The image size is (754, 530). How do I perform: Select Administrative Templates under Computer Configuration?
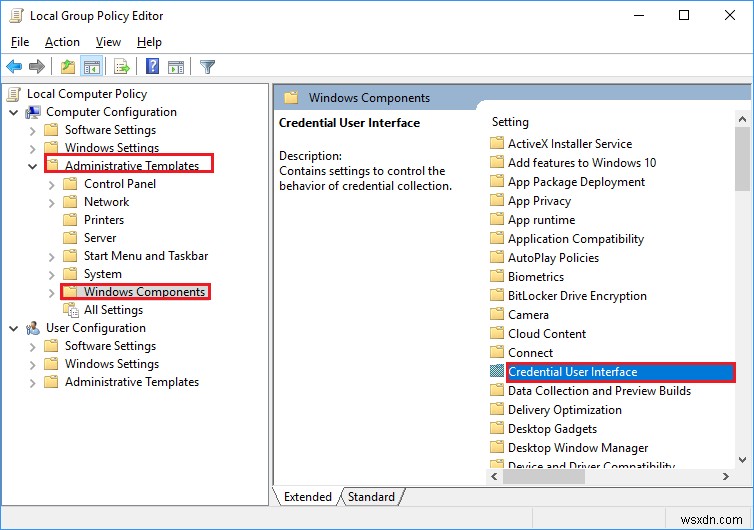(132, 166)
